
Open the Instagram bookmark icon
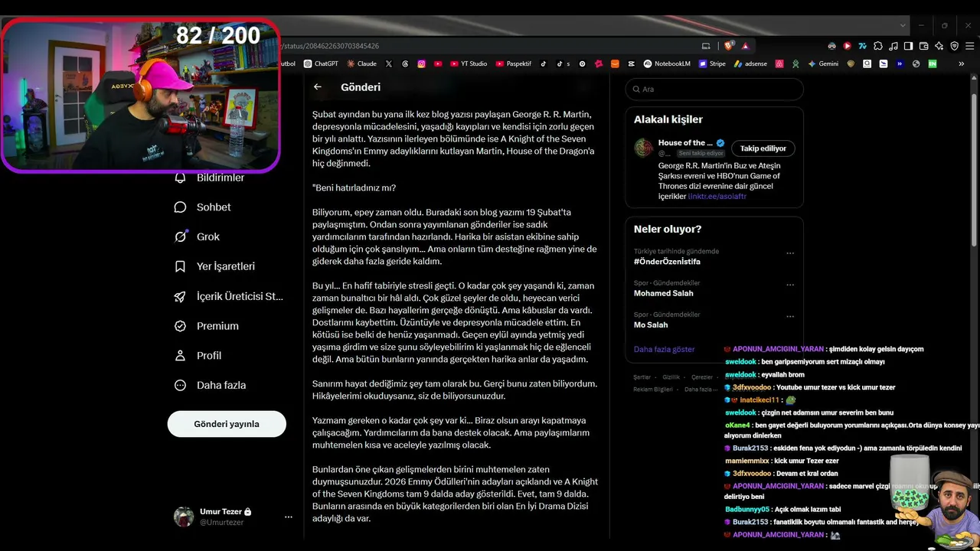click(421, 64)
